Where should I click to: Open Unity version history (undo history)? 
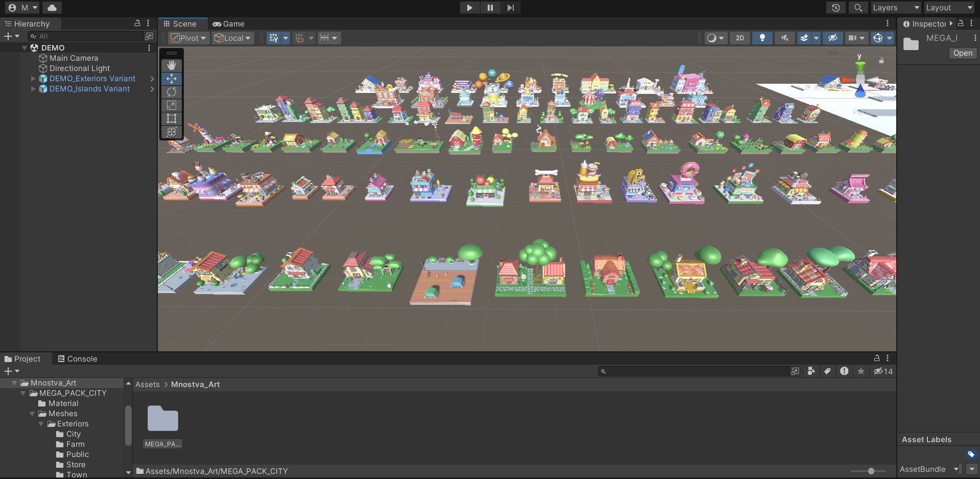[835, 8]
